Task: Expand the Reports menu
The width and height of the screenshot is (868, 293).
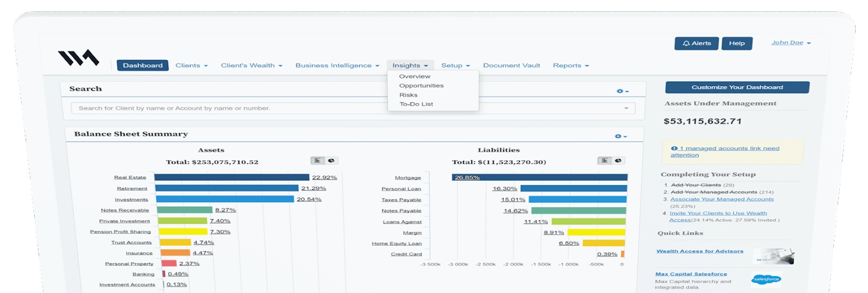Action: 571,66
